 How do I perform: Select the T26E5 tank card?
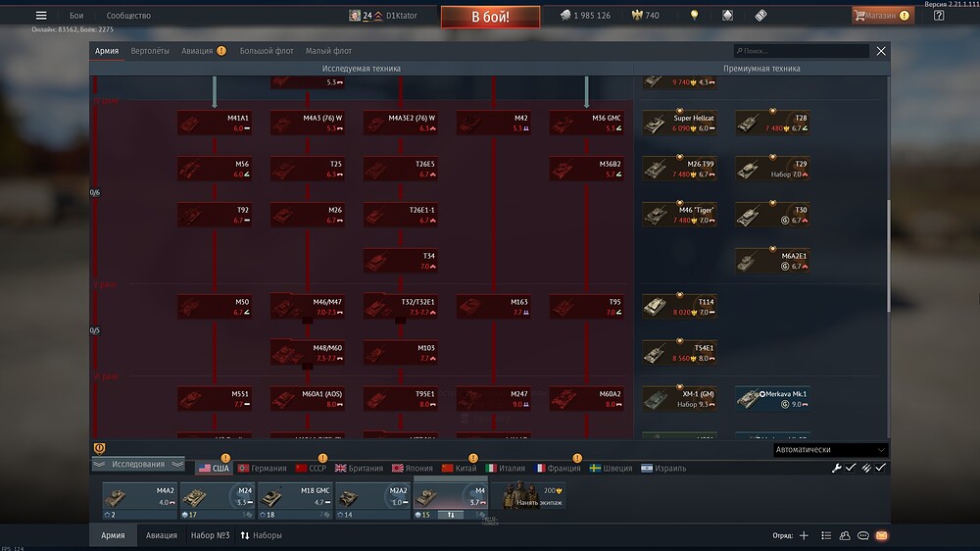coord(401,169)
